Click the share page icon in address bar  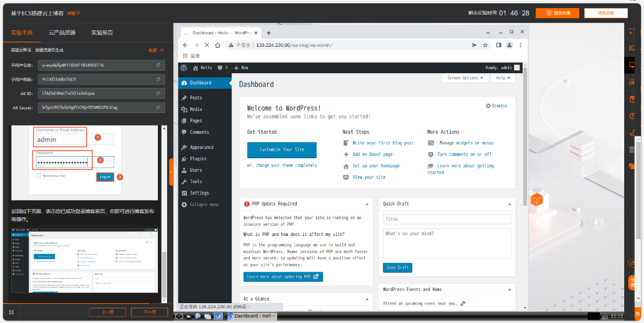coord(474,45)
